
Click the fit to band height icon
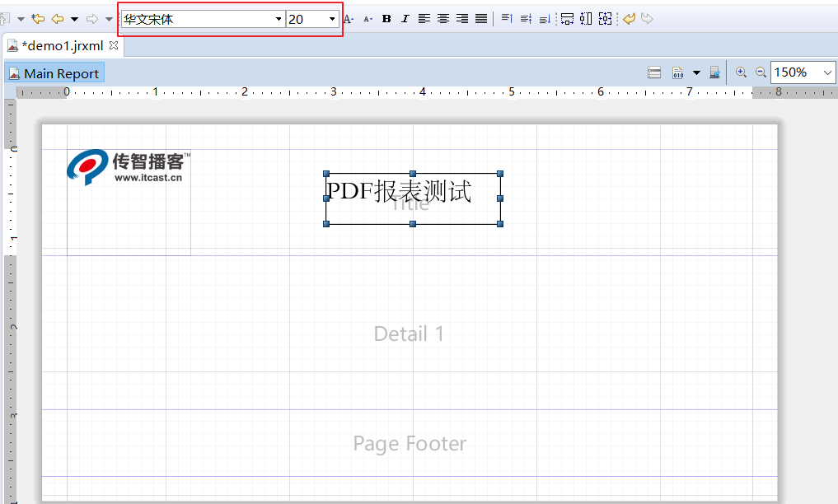pyautogui.click(x=586, y=19)
